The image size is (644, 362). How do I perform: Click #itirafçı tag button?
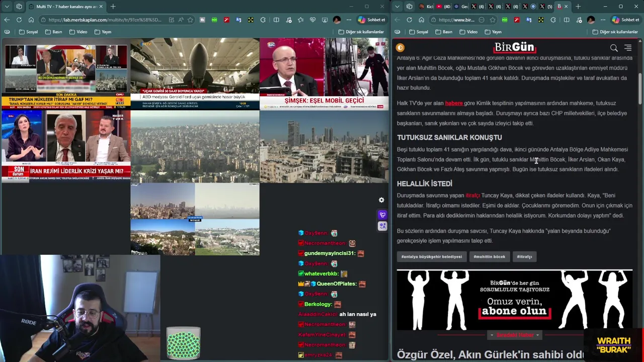pyautogui.click(x=524, y=256)
